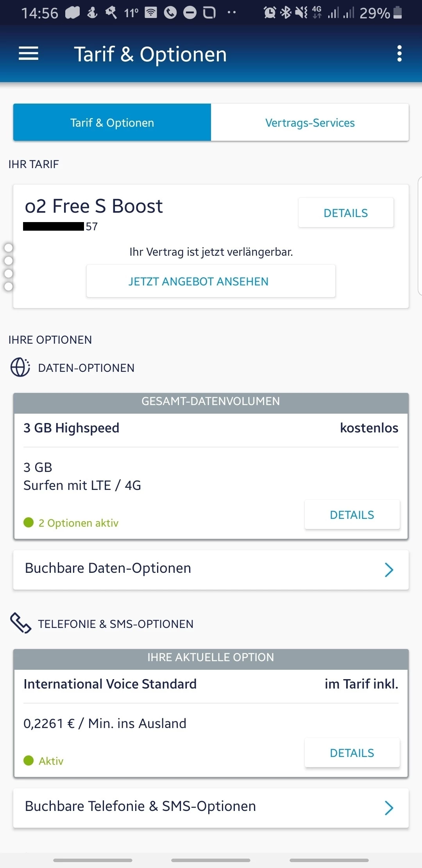Switch to the Vertrags-Services tab
422x868 pixels.
coord(310,122)
